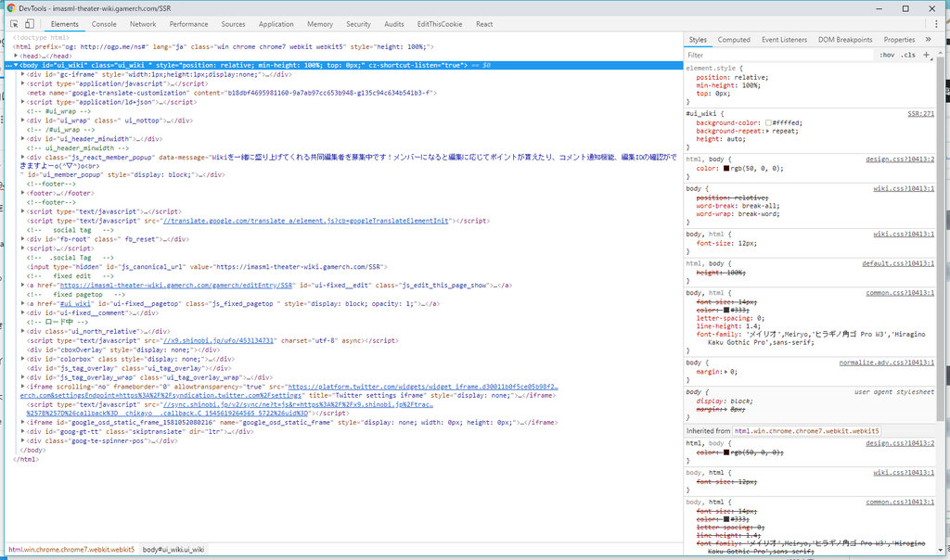Click the Styles filter input field

click(778, 55)
